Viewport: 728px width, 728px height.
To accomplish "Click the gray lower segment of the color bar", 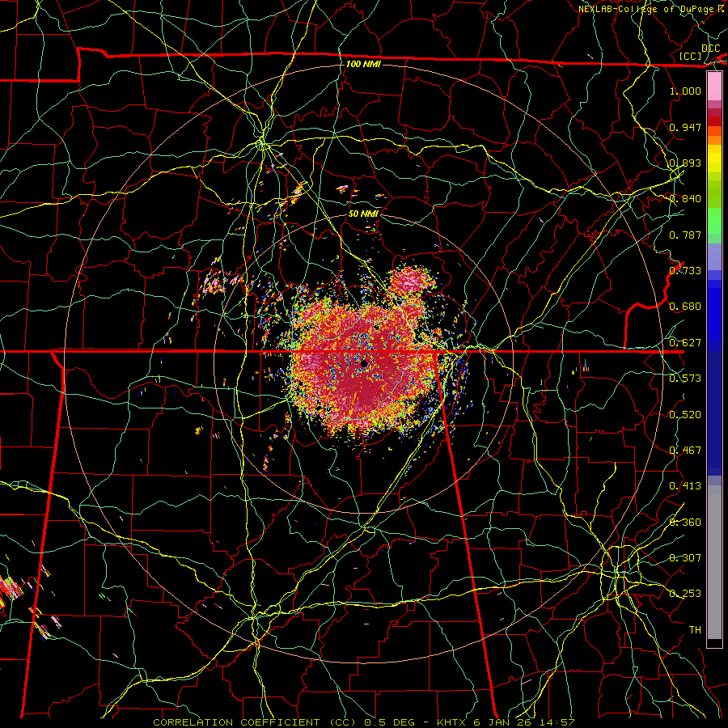I will coord(714,562).
